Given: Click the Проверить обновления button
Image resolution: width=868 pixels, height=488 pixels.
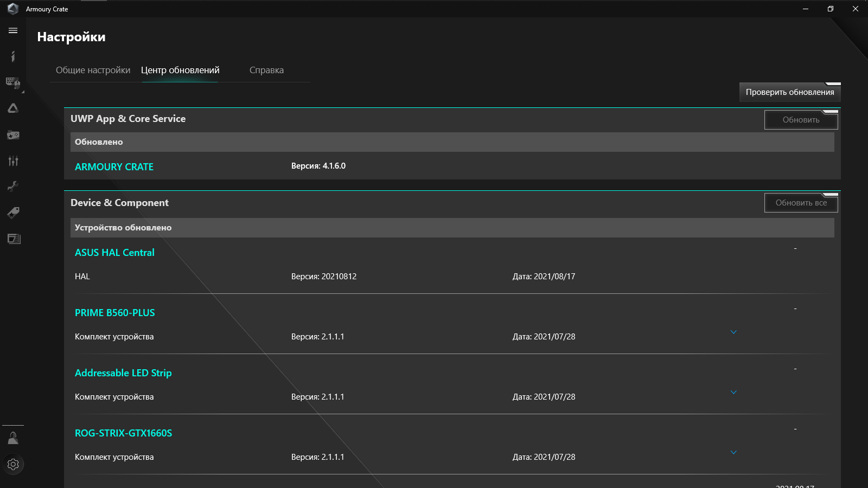Looking at the screenshot, I should (790, 92).
